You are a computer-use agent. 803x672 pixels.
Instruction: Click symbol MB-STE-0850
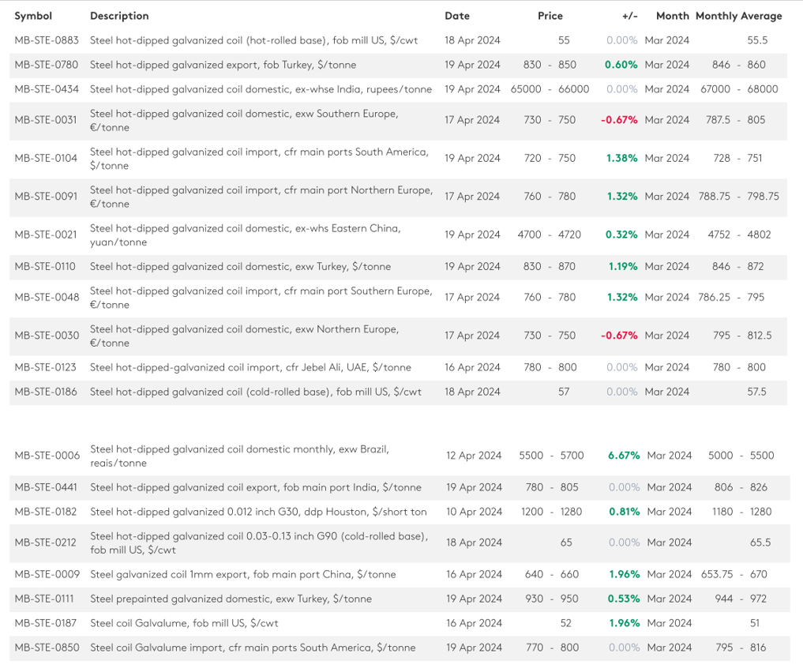[47, 648]
